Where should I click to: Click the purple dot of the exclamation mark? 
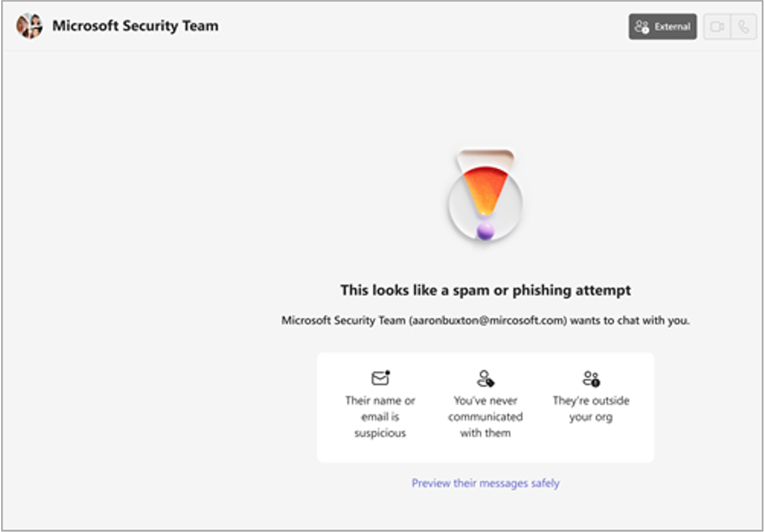pyautogui.click(x=485, y=231)
